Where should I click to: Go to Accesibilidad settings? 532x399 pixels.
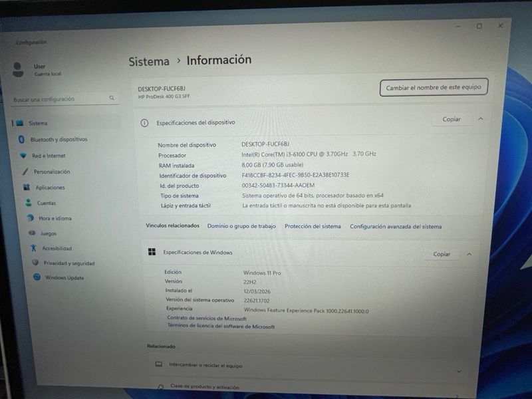pyautogui.click(x=57, y=248)
